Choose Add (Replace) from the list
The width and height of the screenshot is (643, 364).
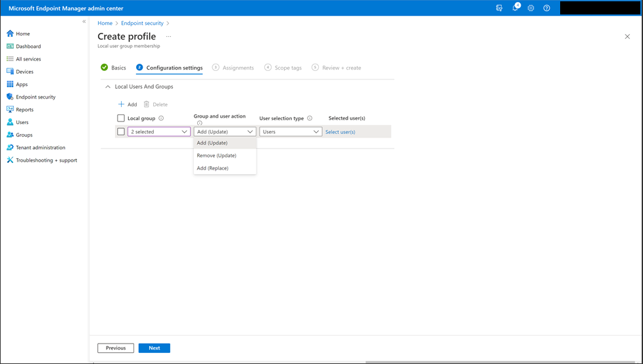tap(225, 168)
